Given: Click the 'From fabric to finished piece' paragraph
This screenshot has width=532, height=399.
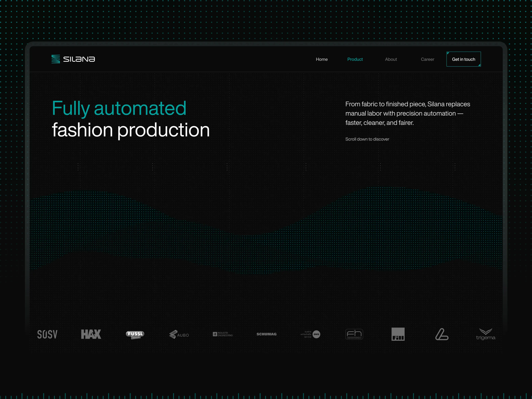Looking at the screenshot, I should coord(407,113).
